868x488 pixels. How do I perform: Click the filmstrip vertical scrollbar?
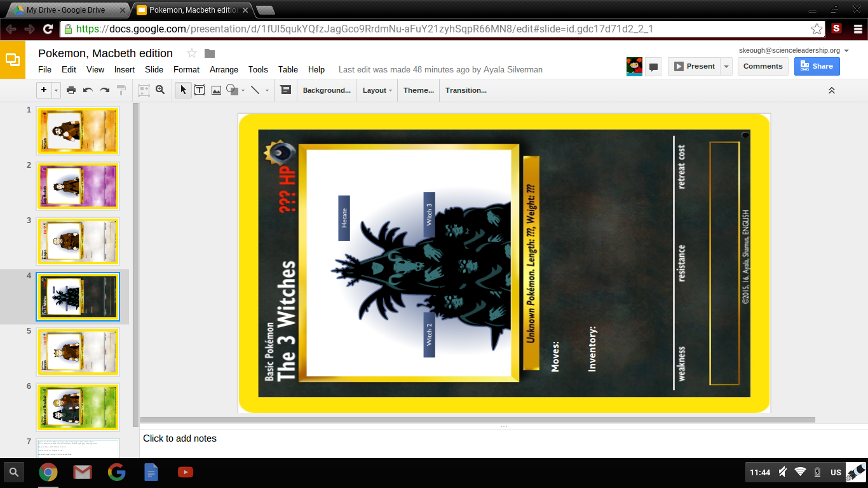click(135, 265)
